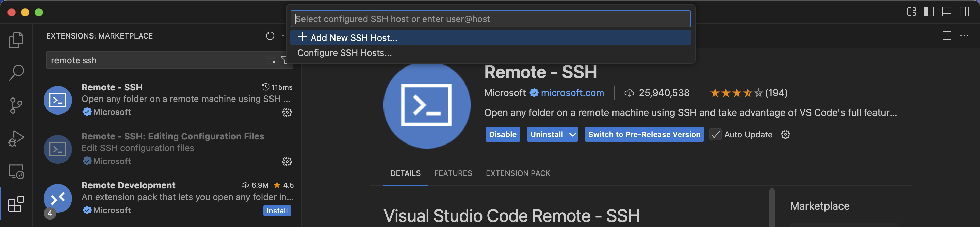The width and height of the screenshot is (980, 227).
Task: Open the Extensions view icon
Action: coord(16,204)
